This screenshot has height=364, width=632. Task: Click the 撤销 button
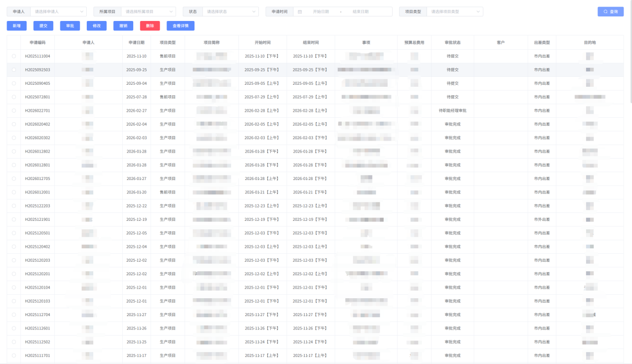click(x=123, y=26)
